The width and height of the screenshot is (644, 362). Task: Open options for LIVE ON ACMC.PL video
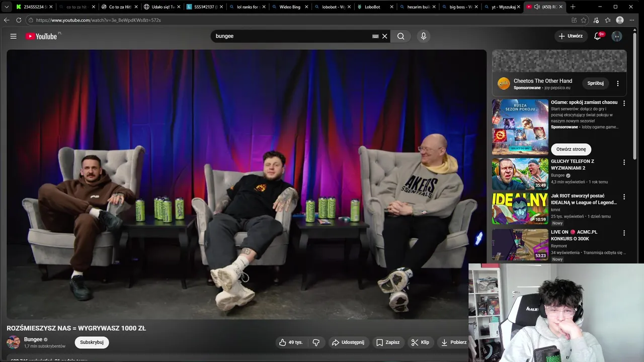624,233
